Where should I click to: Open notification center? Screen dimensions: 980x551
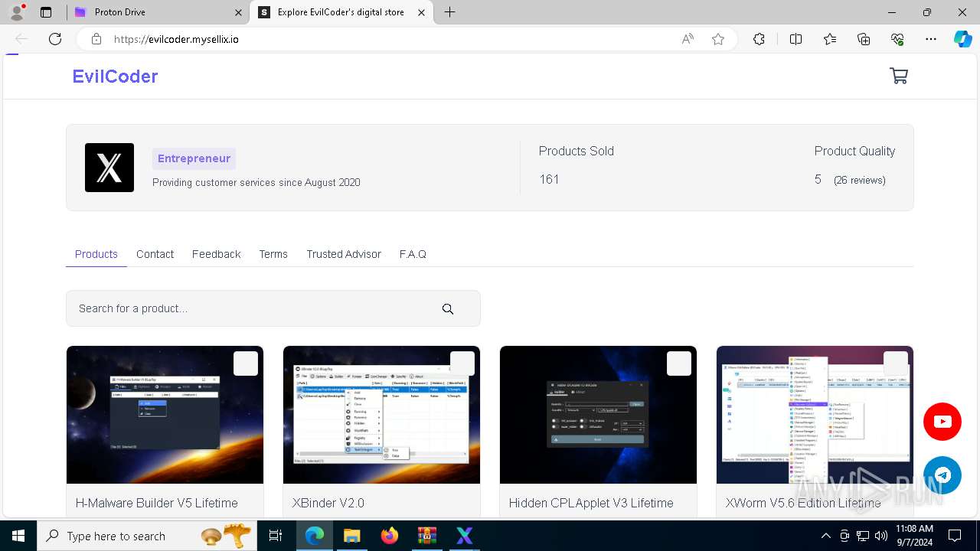coord(955,536)
